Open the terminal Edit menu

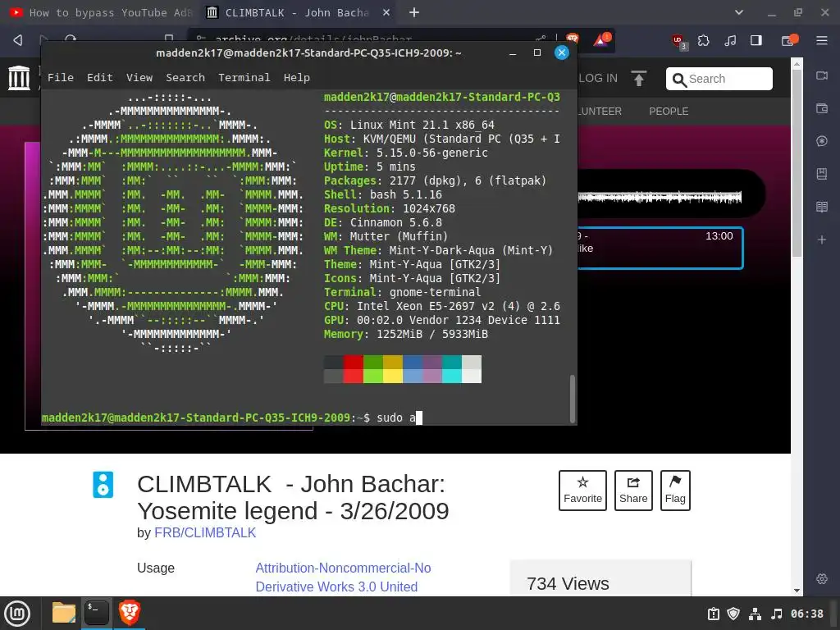[99, 78]
